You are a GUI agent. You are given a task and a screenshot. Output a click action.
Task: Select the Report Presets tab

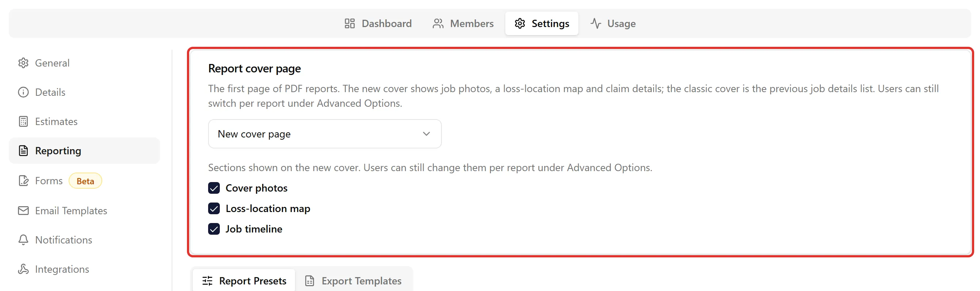click(244, 281)
